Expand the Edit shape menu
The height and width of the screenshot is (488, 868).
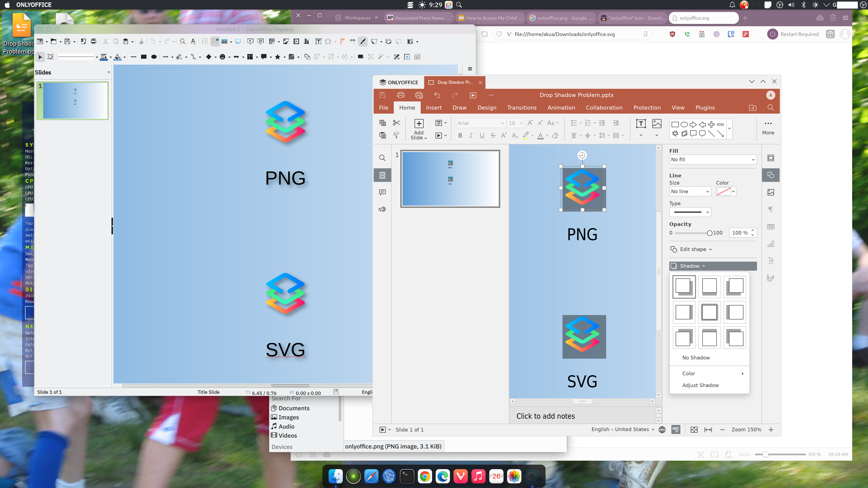[691, 250]
